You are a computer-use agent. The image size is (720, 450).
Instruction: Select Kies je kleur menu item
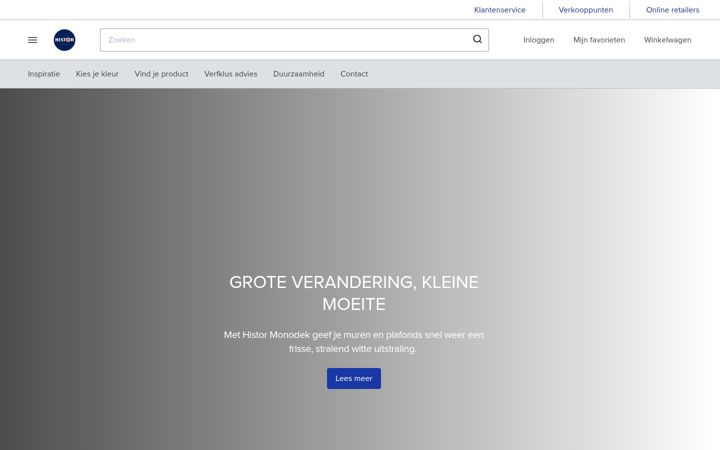click(97, 74)
